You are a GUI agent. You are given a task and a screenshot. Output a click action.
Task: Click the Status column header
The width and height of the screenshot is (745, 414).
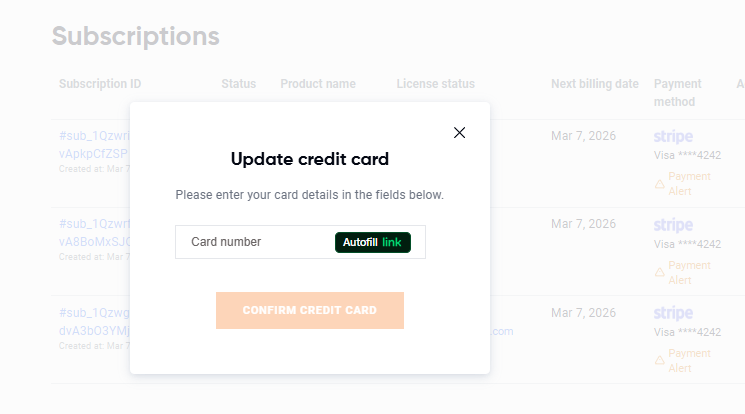(x=238, y=84)
